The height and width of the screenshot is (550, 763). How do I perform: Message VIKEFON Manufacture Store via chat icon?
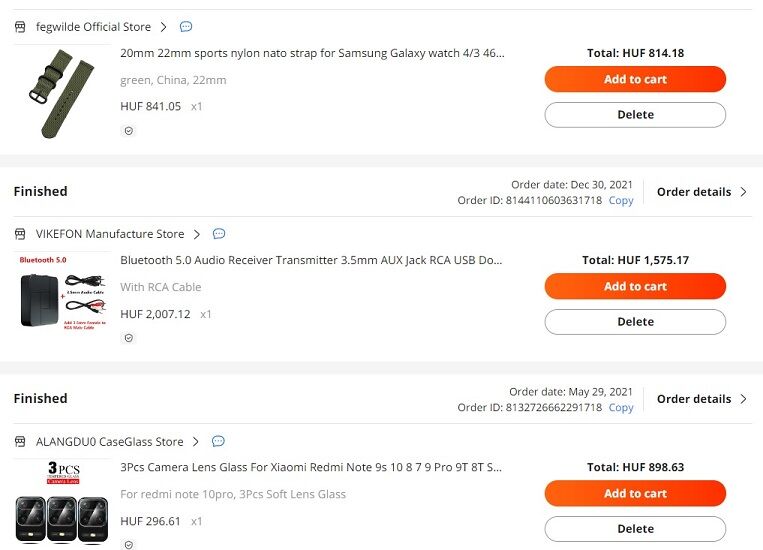(x=219, y=234)
